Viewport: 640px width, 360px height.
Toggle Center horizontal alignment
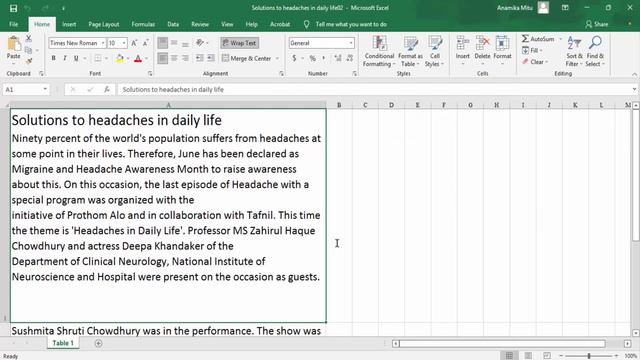coord(174,58)
